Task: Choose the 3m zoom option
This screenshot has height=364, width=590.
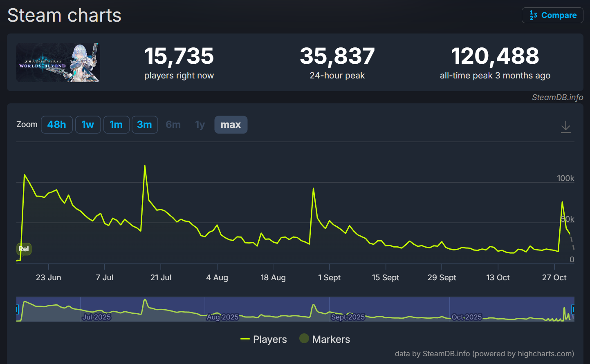Action: point(145,125)
